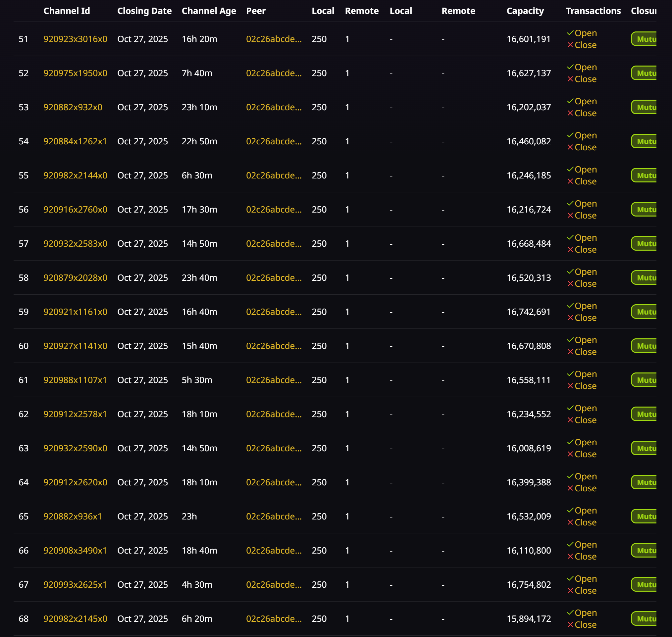This screenshot has width=672, height=637.
Task: Click the Open transaction in row 67
Action: (x=585, y=579)
